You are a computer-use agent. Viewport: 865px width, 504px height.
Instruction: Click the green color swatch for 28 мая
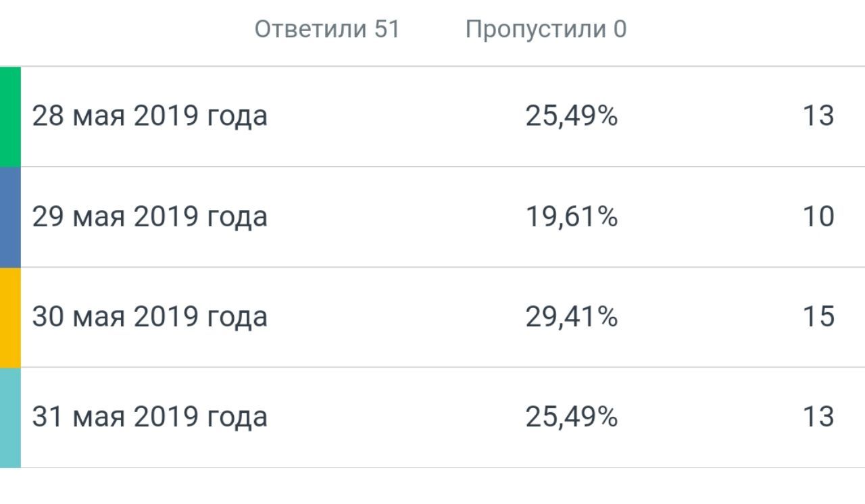pyautogui.click(x=10, y=116)
